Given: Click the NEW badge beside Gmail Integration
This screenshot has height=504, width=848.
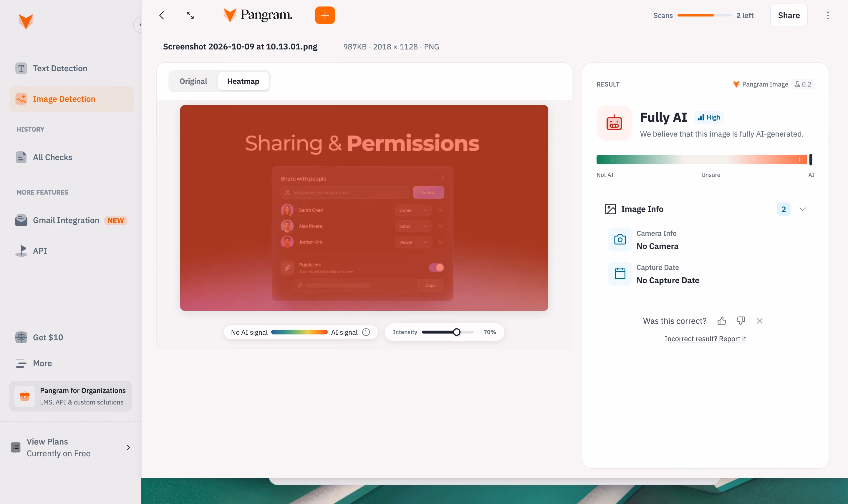Looking at the screenshot, I should [115, 220].
